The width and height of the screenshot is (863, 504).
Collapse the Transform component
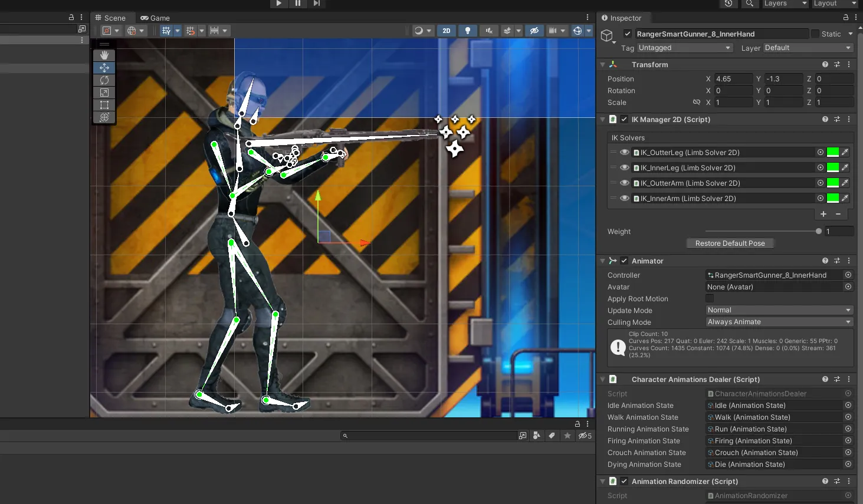(x=602, y=65)
